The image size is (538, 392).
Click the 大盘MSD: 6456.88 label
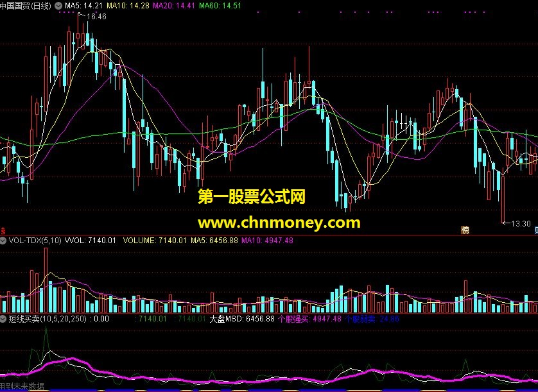[x=242, y=319]
